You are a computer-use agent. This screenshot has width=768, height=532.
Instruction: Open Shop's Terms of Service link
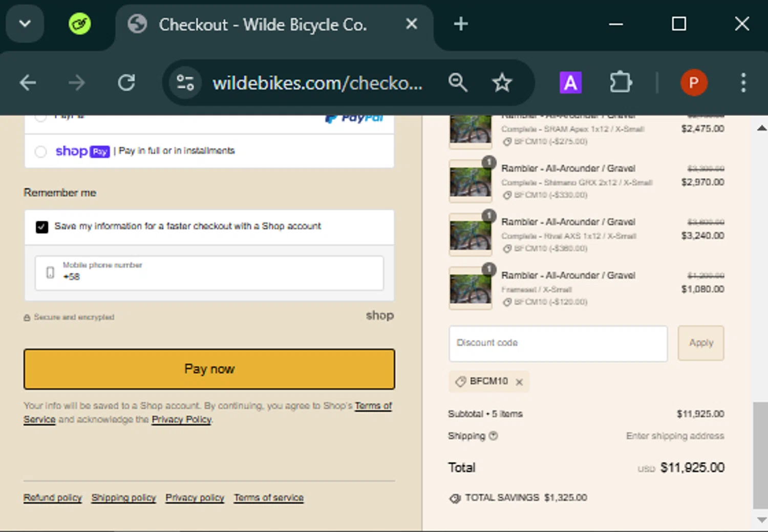tap(373, 406)
